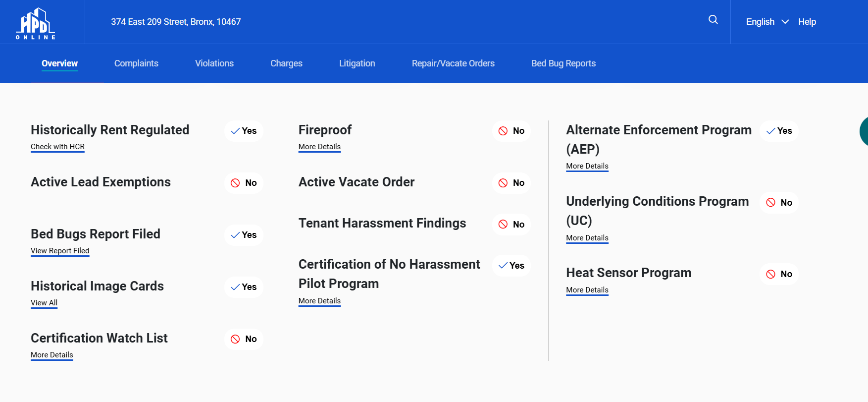Click Certification of No Harassment Pilot Program heading
868x402 pixels.
point(389,274)
